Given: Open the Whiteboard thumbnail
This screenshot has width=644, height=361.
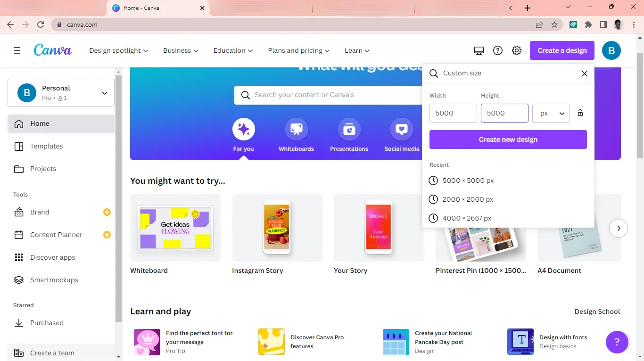Looking at the screenshot, I should tap(175, 228).
